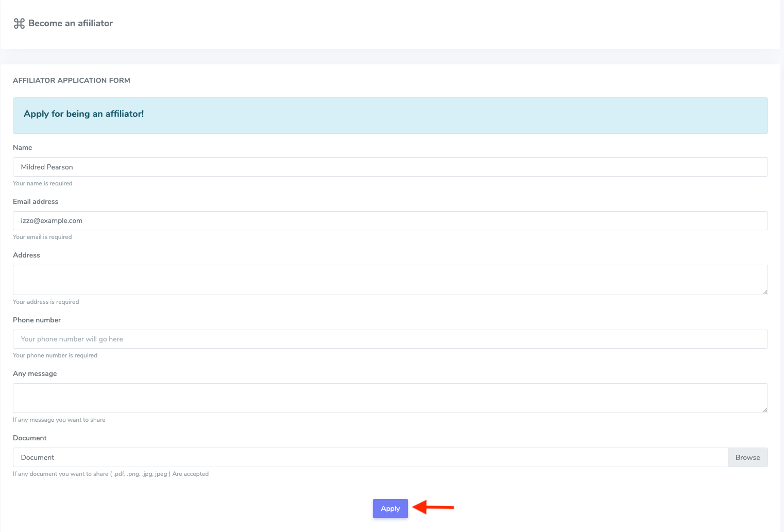
Task: Click the Email address field label
Action: pyautogui.click(x=36, y=201)
